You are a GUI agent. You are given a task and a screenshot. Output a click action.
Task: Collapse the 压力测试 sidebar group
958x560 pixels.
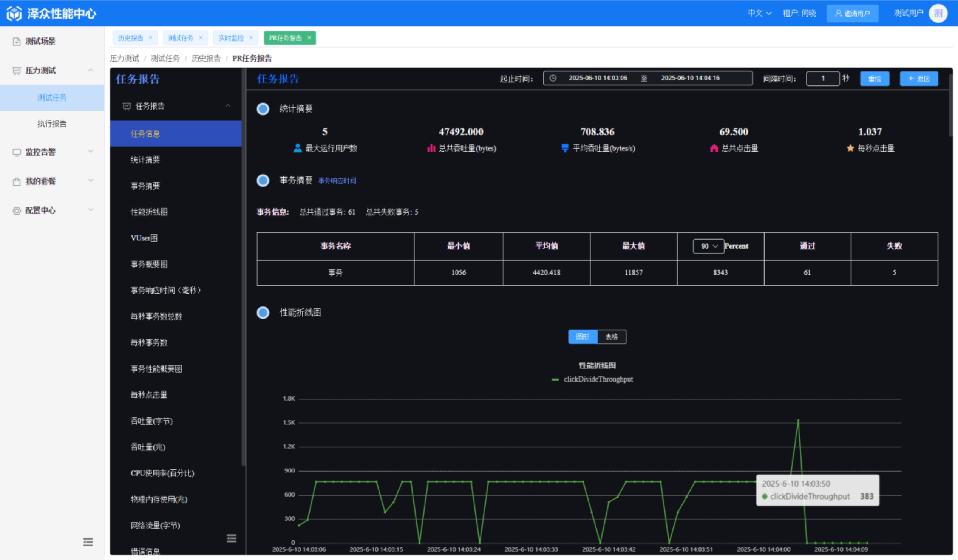coord(91,70)
